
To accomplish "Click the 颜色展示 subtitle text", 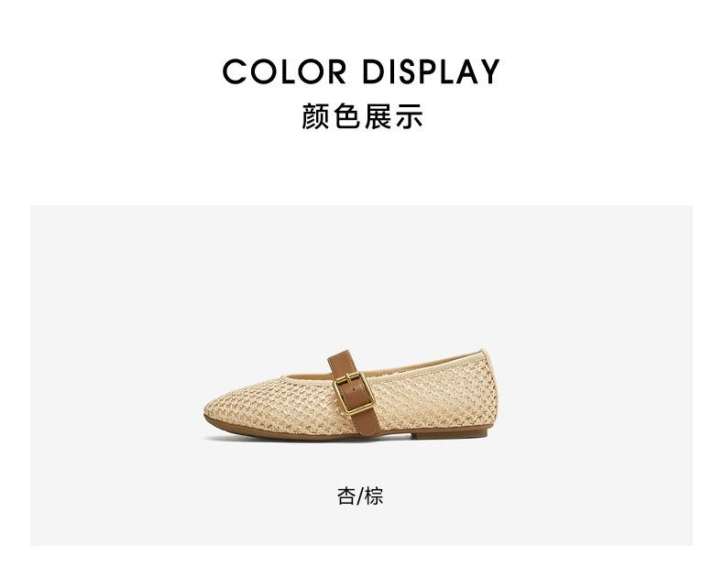I will (362, 116).
